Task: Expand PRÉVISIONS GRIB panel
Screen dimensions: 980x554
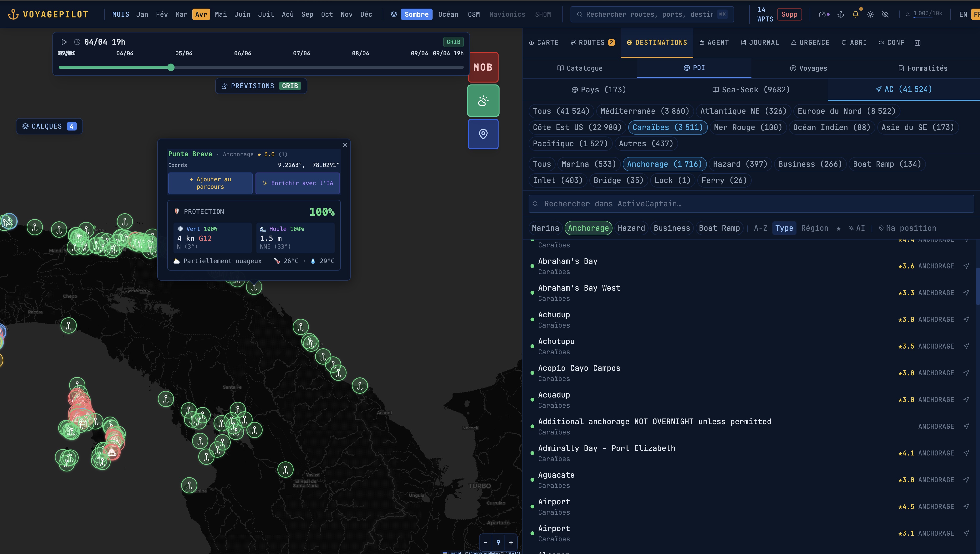Action: click(x=261, y=86)
